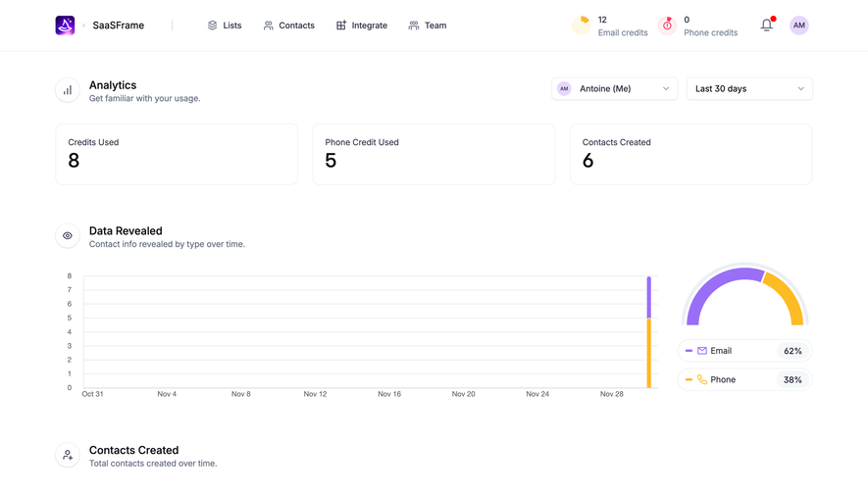Viewport: 868px width, 492px height.
Task: Click the SaaSFrame wizard hat logo
Action: pyautogui.click(x=65, y=25)
